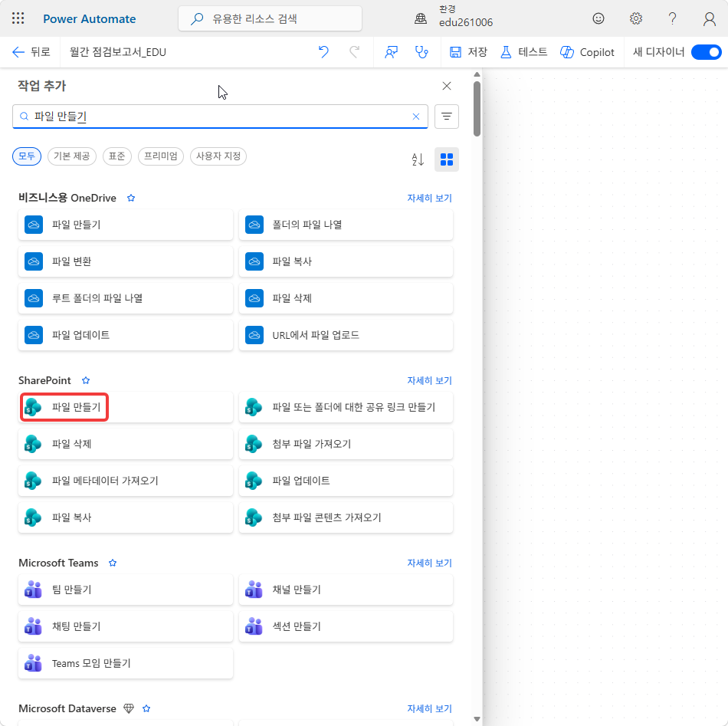Add 루트 폴더의 파일 나열 action
The width and height of the screenshot is (728, 726).
(x=126, y=298)
